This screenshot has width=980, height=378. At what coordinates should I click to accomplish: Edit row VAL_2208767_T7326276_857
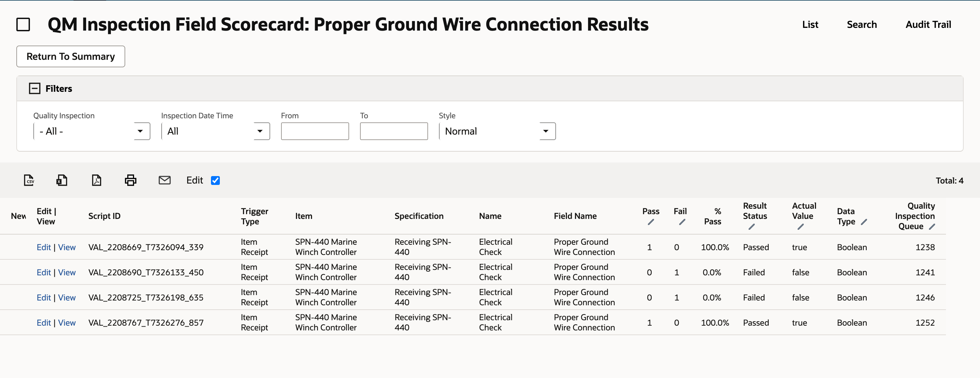pyautogui.click(x=44, y=323)
